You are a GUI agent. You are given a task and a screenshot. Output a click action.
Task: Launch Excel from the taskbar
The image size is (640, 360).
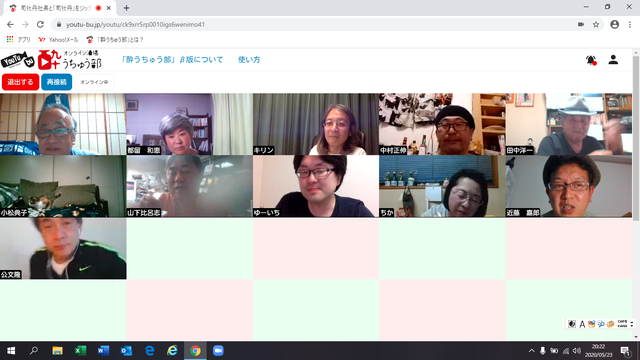80,351
